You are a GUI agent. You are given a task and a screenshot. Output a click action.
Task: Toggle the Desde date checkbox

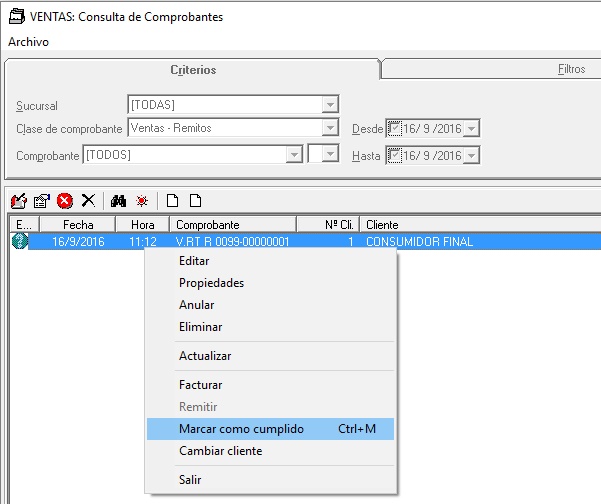click(x=394, y=129)
